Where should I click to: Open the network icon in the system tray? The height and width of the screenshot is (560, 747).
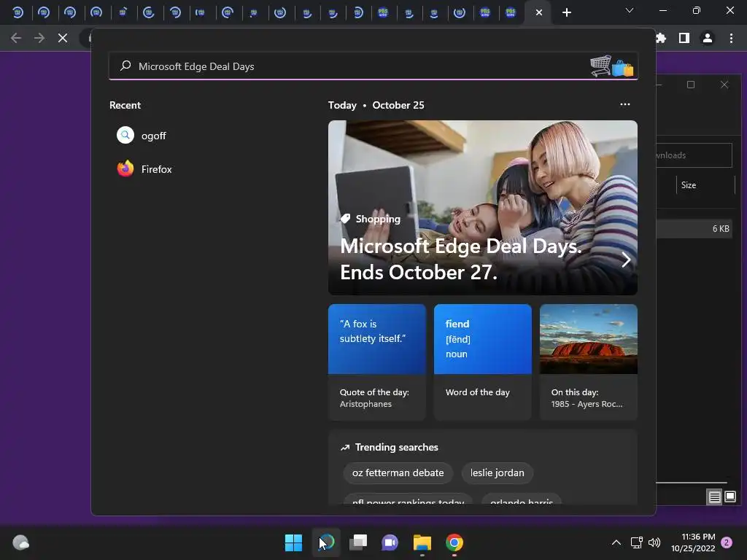[x=636, y=542]
